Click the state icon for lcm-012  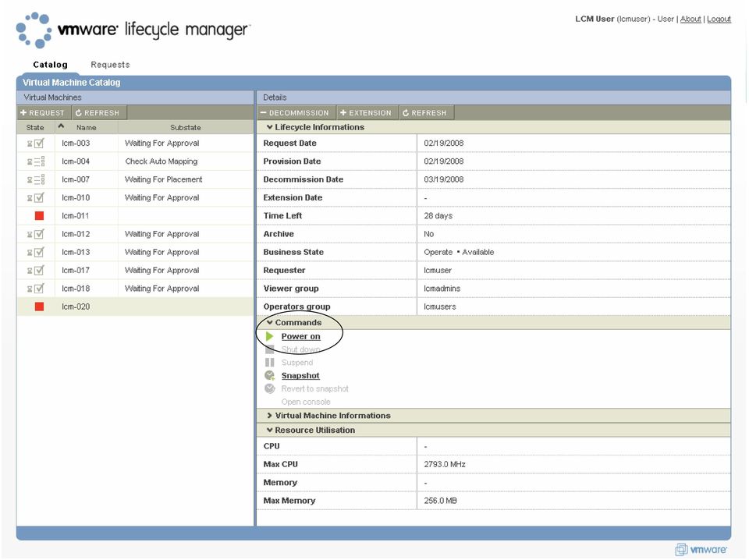click(36, 234)
